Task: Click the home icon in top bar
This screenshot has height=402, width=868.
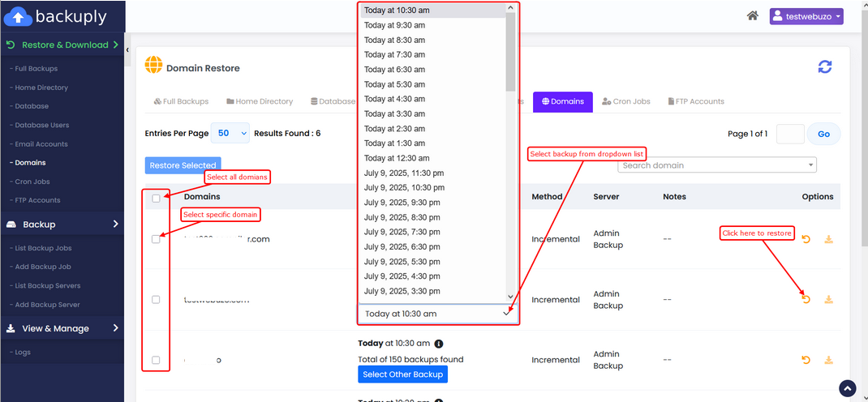Action: point(753,16)
